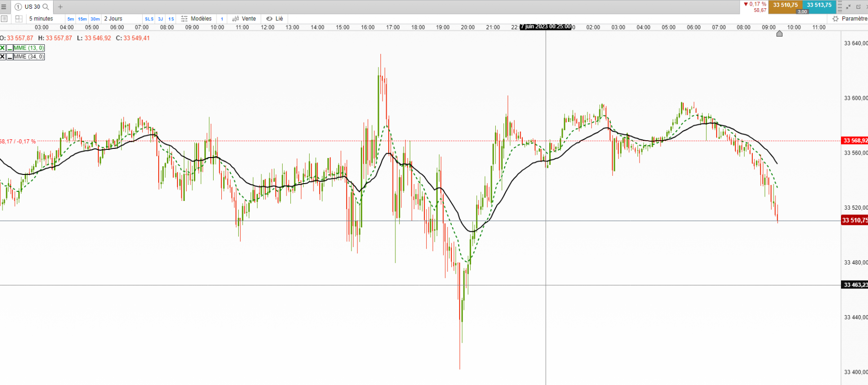Viewport: 868px width, 385px height.
Task: Detach chart with pop-out icon
Action: tap(858, 7)
